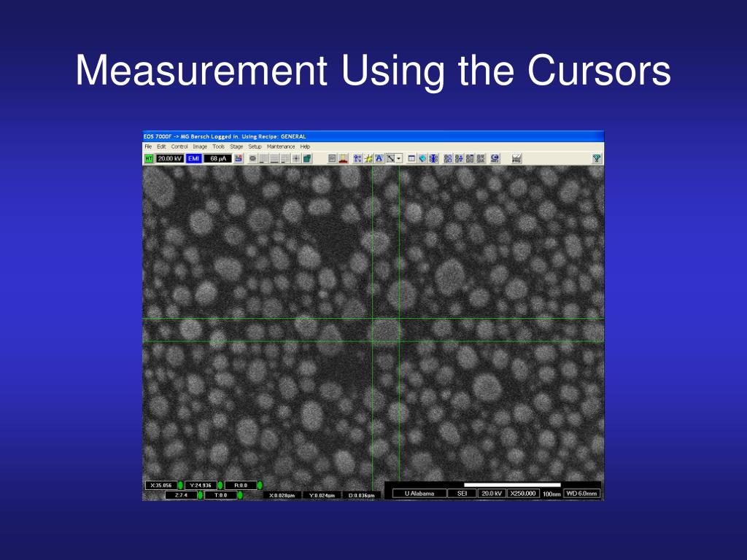The width and height of the screenshot is (747, 560).
Task: Click the blue EMI emission button
Action: [194, 158]
